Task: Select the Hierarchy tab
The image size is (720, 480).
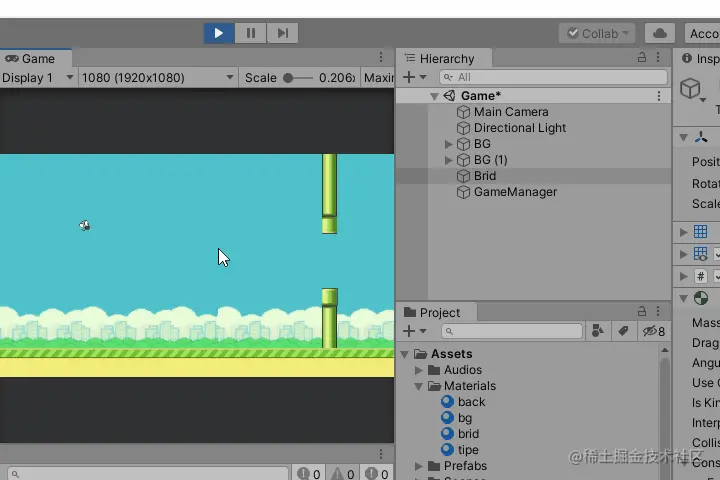Action: [444, 59]
